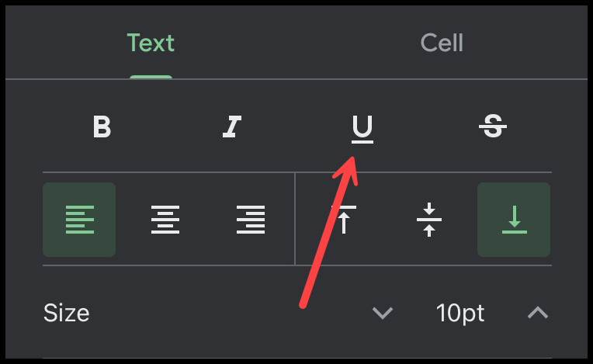Align cell content to top
The image size is (593, 364).
[x=344, y=220]
